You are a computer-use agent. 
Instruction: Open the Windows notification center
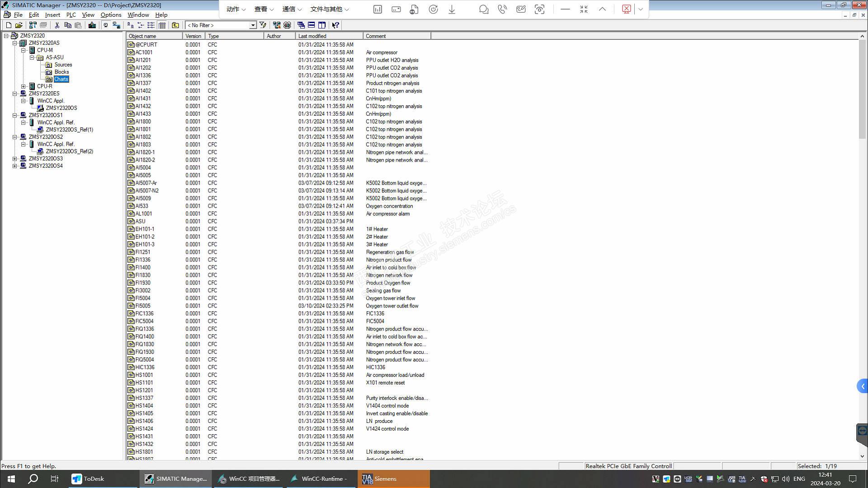tap(853, 479)
